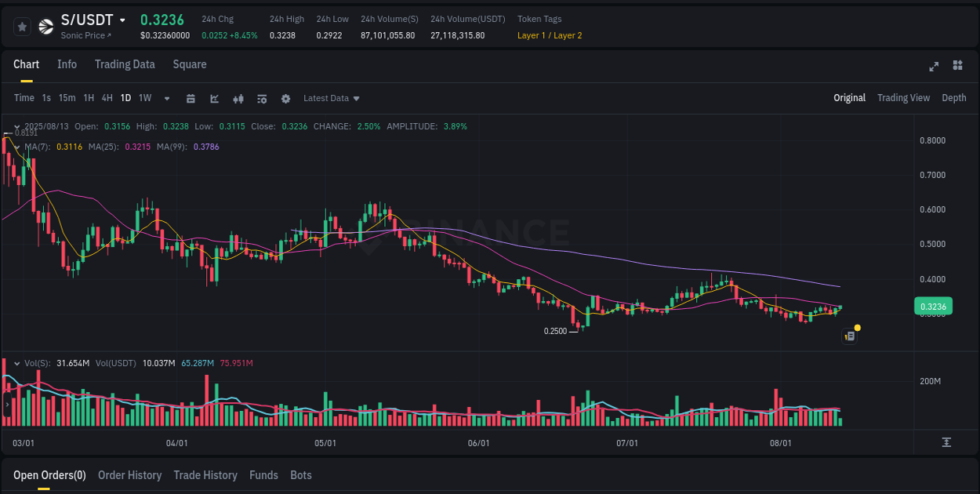
Task: Select the candlestick chart style icon
Action: click(x=238, y=98)
